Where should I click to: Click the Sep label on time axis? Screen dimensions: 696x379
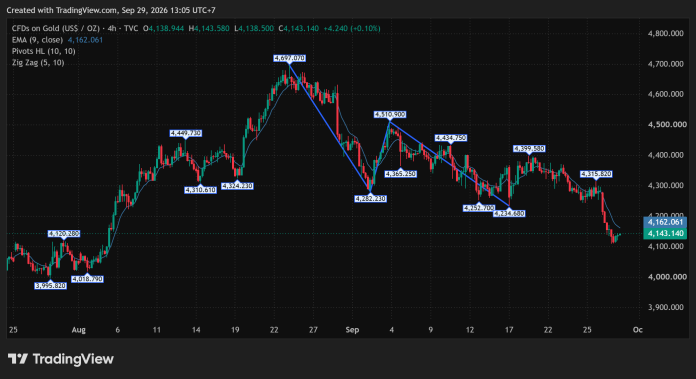pyautogui.click(x=352, y=330)
